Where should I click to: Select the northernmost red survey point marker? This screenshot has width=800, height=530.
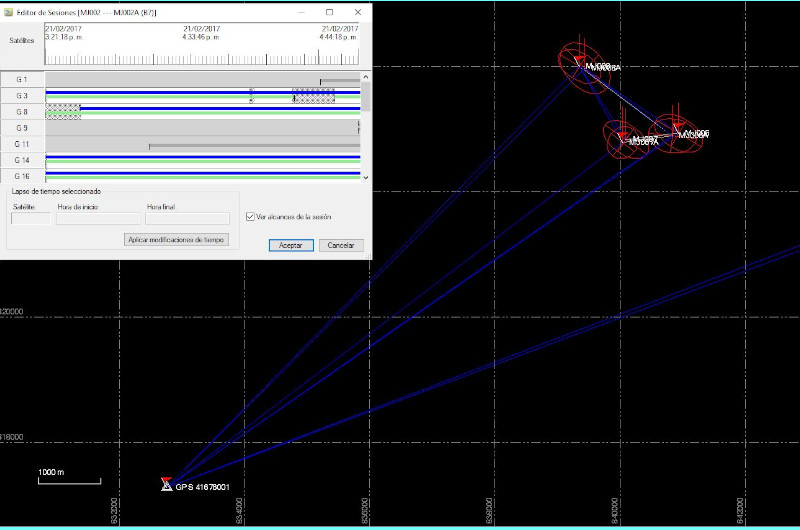point(578,62)
